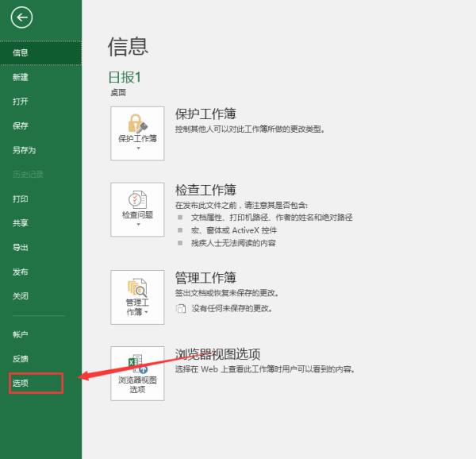The image size is (476, 459).
Task: Open 反馈 in the sidebar
Action: 40,359
